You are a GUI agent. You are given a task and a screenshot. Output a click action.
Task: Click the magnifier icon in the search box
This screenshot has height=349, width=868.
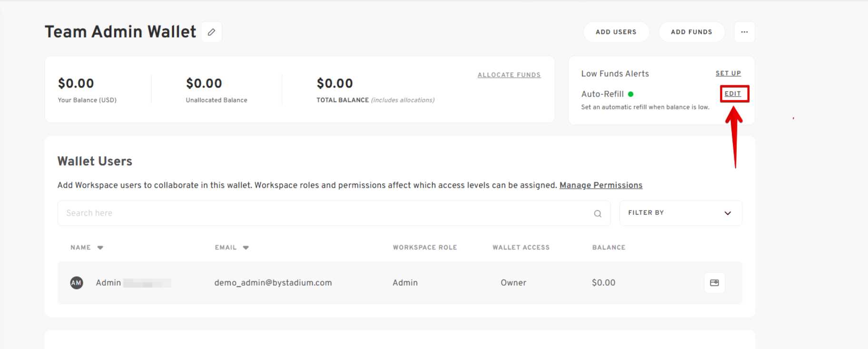pyautogui.click(x=598, y=214)
